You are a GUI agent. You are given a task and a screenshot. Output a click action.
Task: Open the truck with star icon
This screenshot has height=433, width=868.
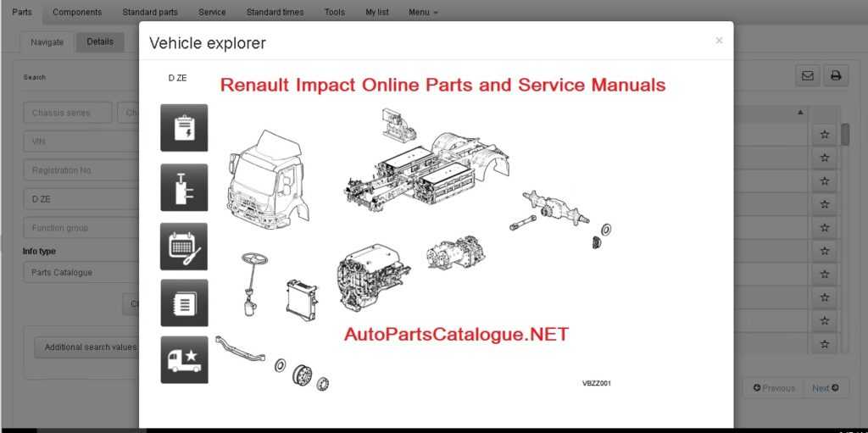click(184, 360)
